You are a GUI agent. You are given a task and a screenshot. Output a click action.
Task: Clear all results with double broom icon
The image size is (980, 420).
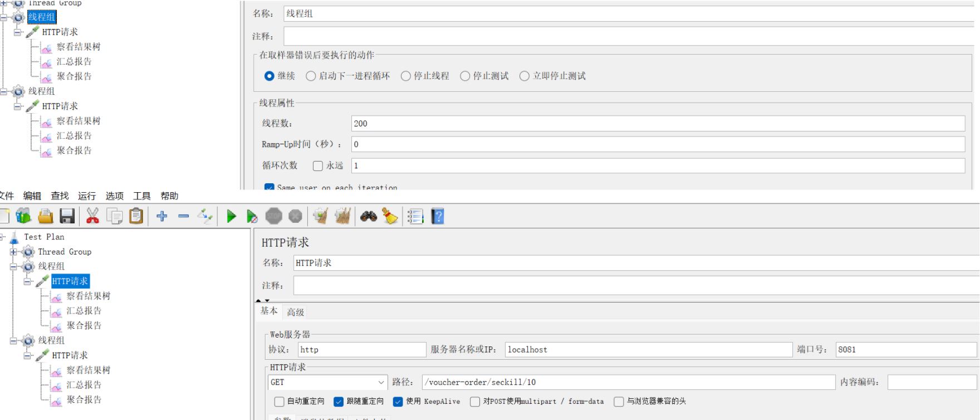pyautogui.click(x=342, y=216)
